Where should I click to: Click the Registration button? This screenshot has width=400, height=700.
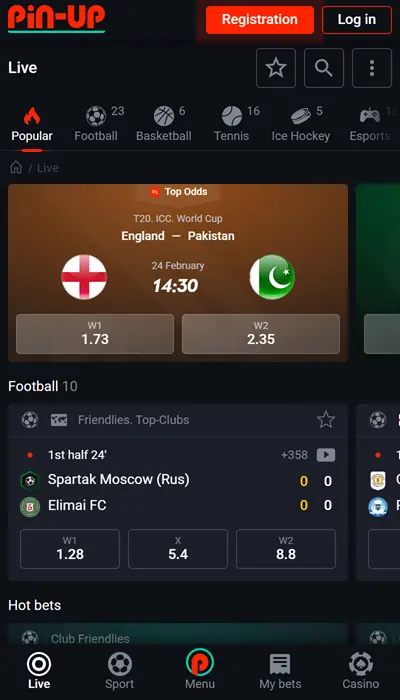pos(260,20)
